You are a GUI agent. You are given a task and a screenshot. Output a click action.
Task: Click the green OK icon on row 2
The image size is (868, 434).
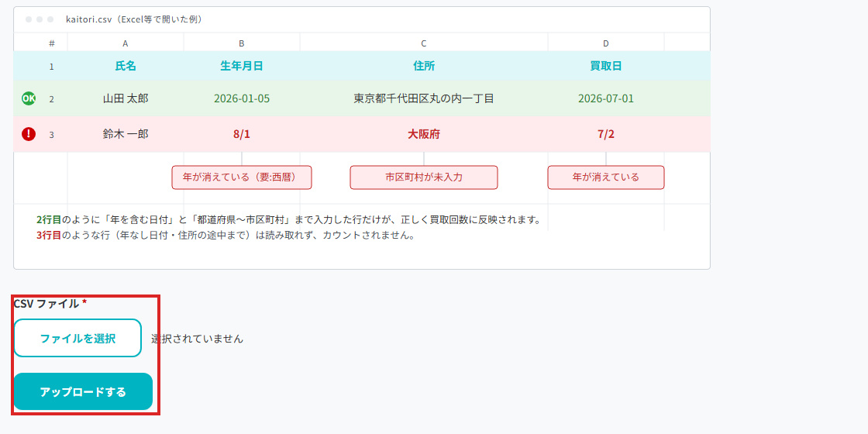(28, 98)
